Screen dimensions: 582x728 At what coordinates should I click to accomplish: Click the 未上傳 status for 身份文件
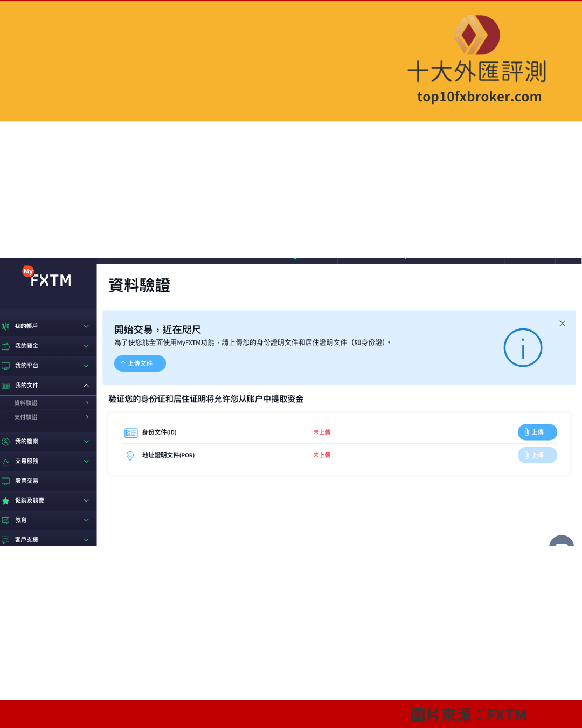click(322, 432)
